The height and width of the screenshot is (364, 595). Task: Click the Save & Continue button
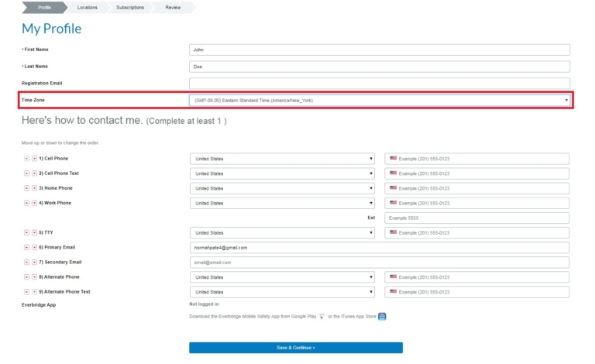295,348
